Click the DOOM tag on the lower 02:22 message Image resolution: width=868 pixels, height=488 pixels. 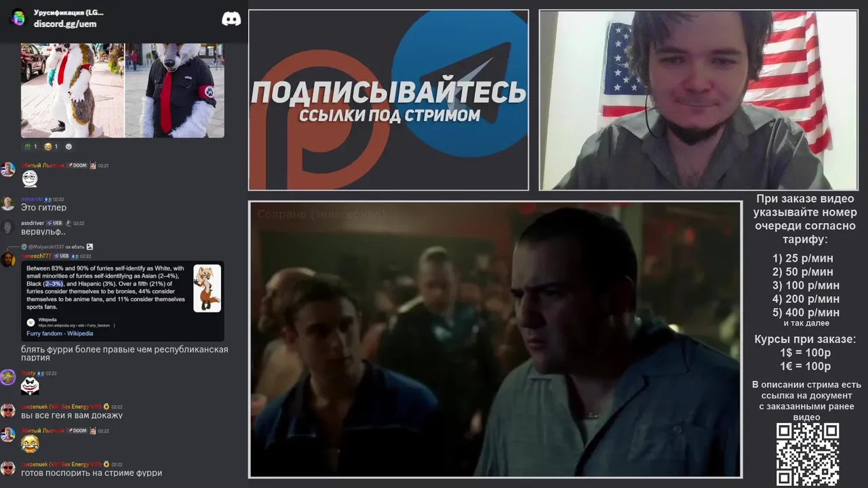pos(77,430)
